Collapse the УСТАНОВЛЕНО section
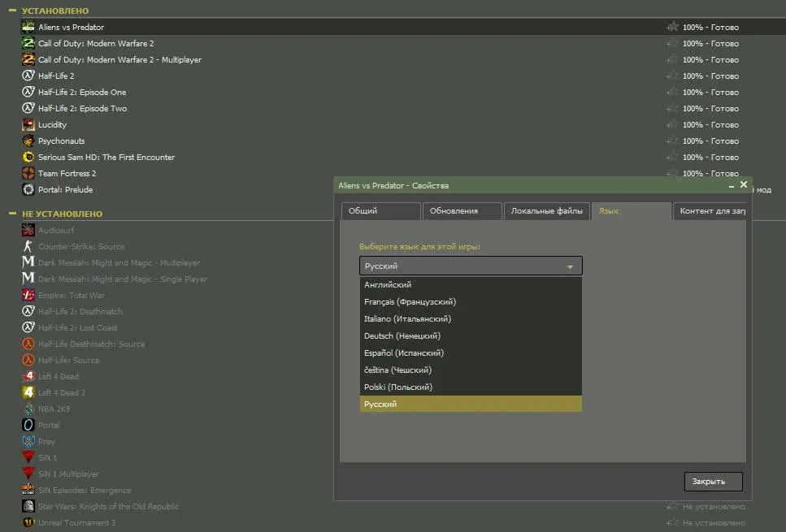This screenshot has height=532, width=786. coord(12,11)
